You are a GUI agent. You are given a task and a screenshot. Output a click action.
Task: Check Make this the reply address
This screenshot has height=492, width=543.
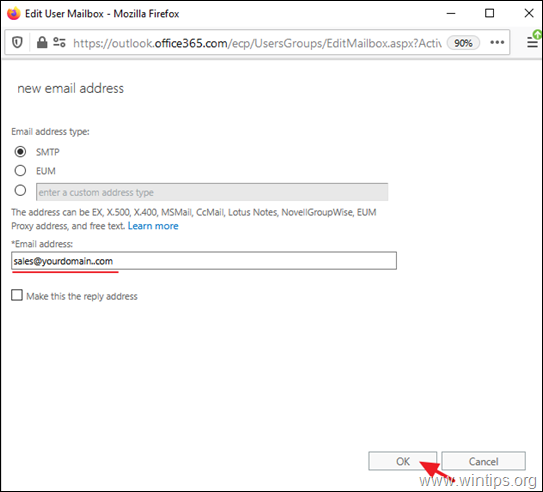click(x=17, y=295)
